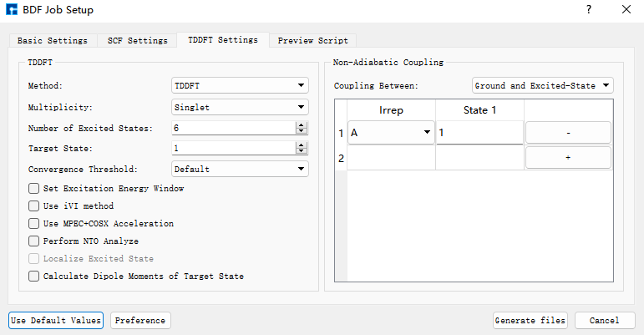Click the BDF application icon in title bar
Image resolution: width=644 pixels, height=335 pixels.
click(12, 9)
